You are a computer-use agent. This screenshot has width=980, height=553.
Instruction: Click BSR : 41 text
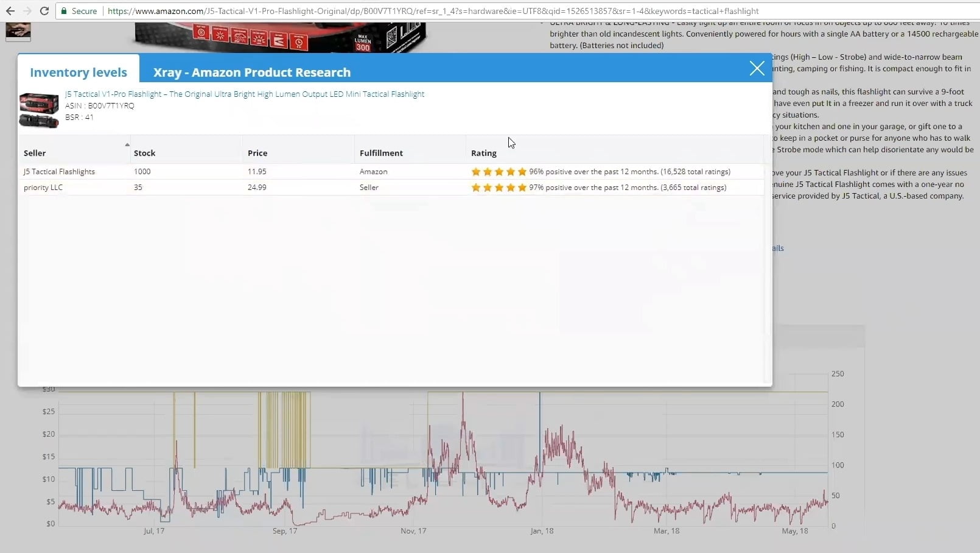point(79,117)
